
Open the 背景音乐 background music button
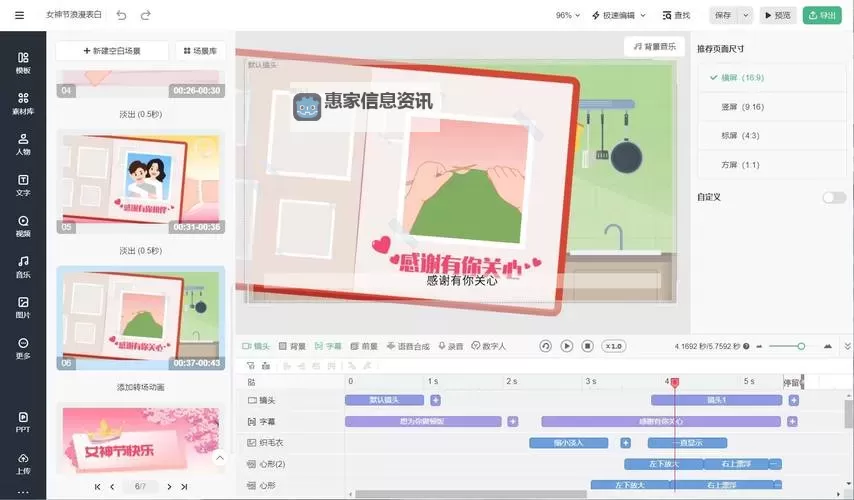click(655, 46)
